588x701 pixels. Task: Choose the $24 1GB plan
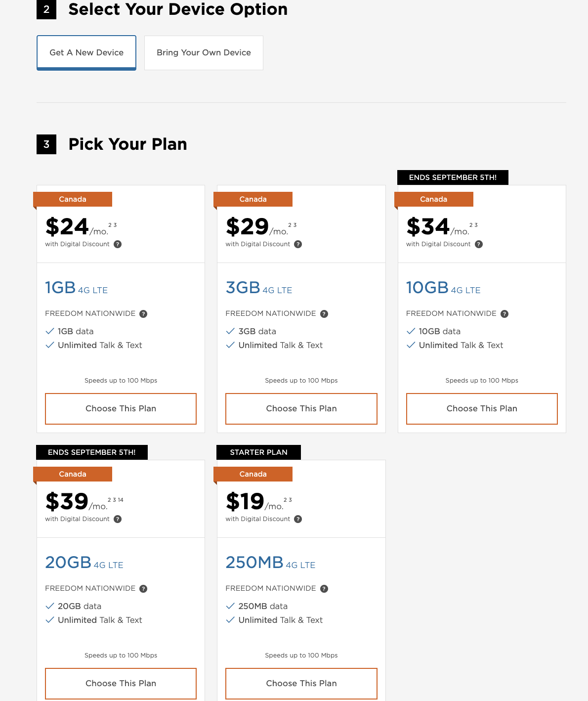(x=121, y=409)
